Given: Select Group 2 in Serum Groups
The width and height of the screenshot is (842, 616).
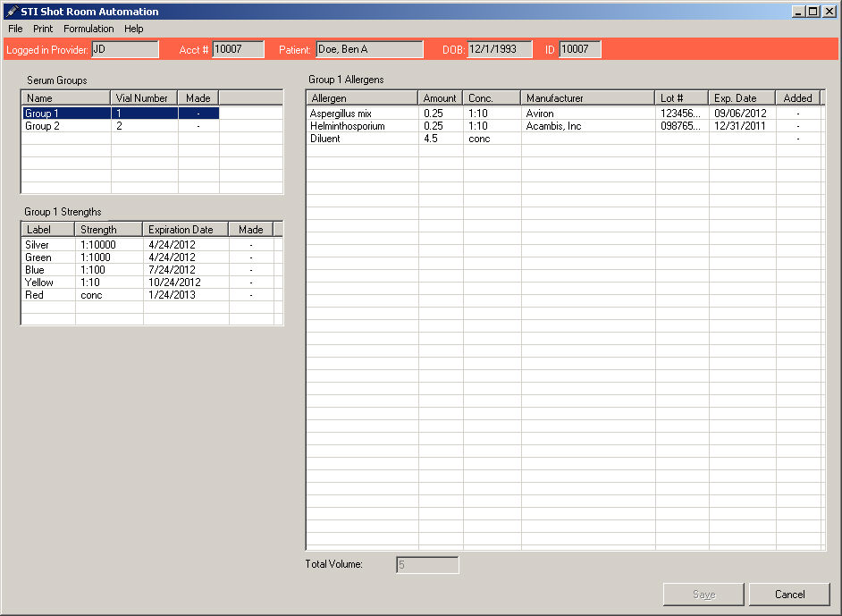Looking at the screenshot, I should (42, 126).
